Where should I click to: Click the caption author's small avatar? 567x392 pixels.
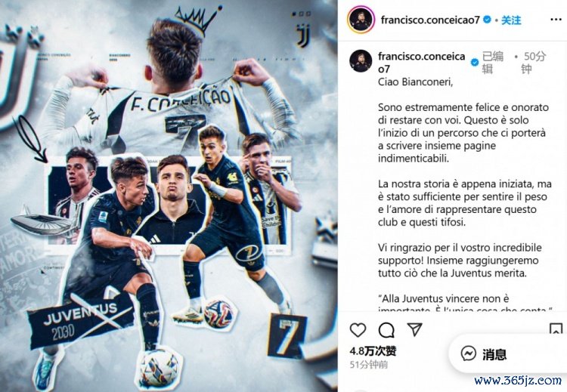(x=361, y=61)
